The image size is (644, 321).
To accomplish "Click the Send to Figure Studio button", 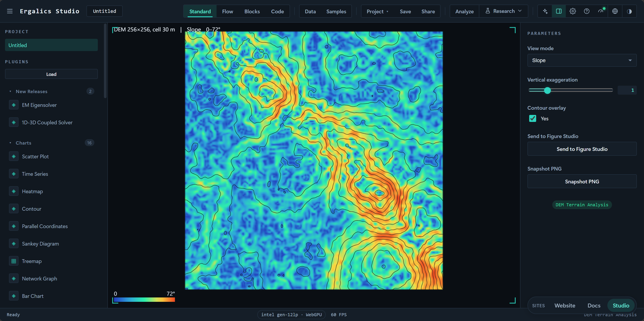I will (x=582, y=149).
